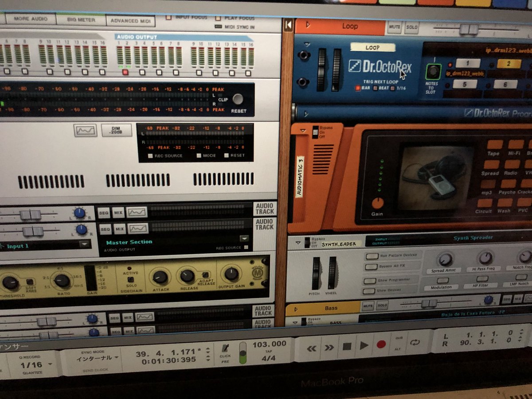Stop playback in the transport bar
The height and width of the screenshot is (399, 532).
coord(347,347)
